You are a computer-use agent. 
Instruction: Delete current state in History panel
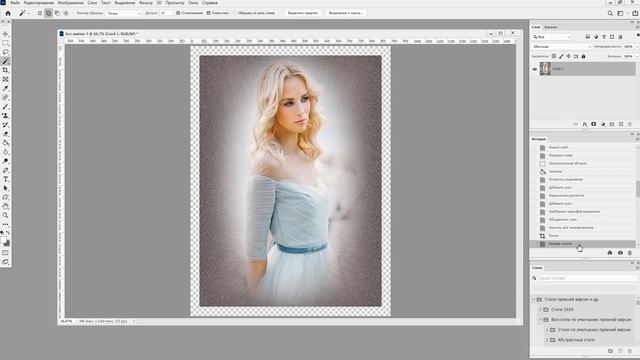(630, 253)
